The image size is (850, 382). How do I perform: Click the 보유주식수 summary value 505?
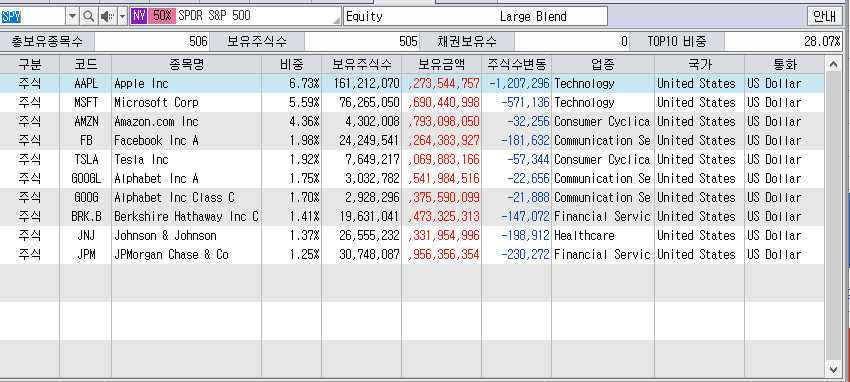[x=362, y=42]
